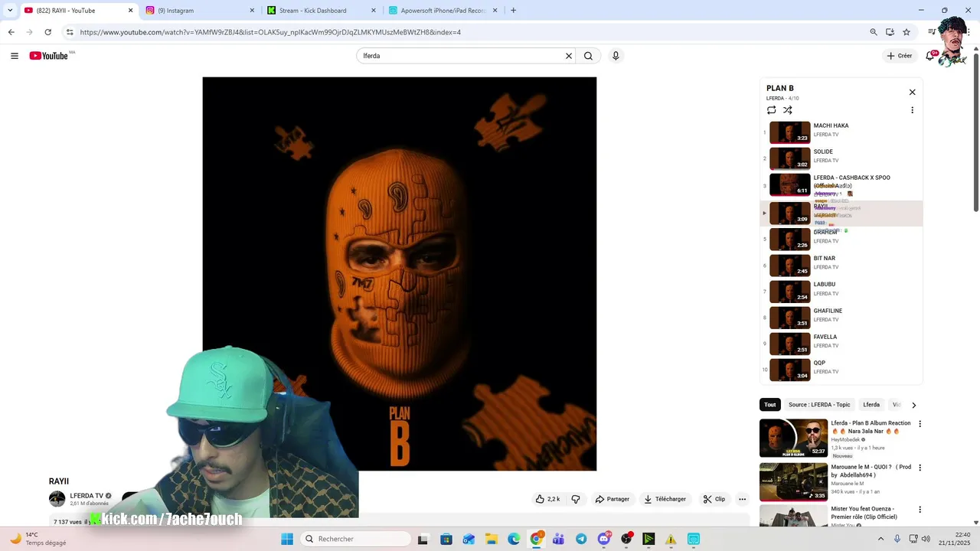Open Discord from the taskbar
Viewport: 980px width, 551px height.
[x=604, y=540]
